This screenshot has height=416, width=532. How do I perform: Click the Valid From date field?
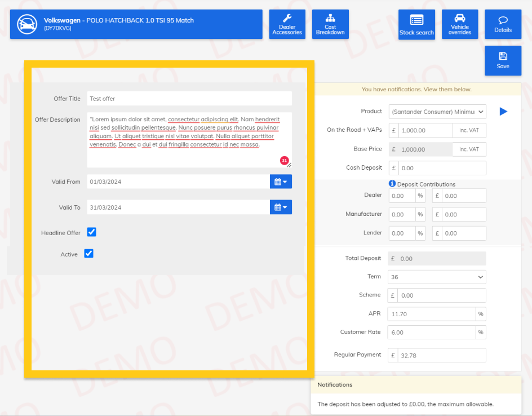point(179,182)
